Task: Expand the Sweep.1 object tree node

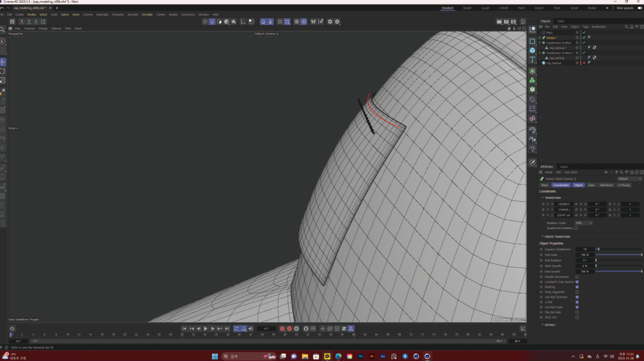Action: (540, 38)
